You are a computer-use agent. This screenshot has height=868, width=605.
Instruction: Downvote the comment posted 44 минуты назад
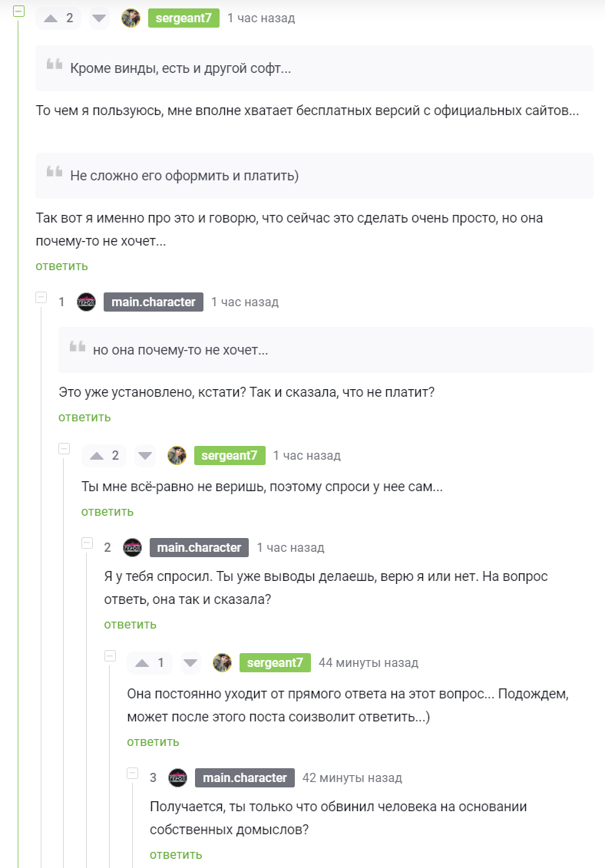coord(190,662)
